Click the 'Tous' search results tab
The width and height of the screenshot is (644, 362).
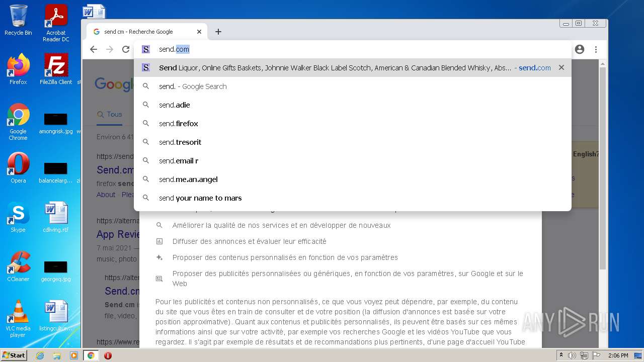(110, 115)
